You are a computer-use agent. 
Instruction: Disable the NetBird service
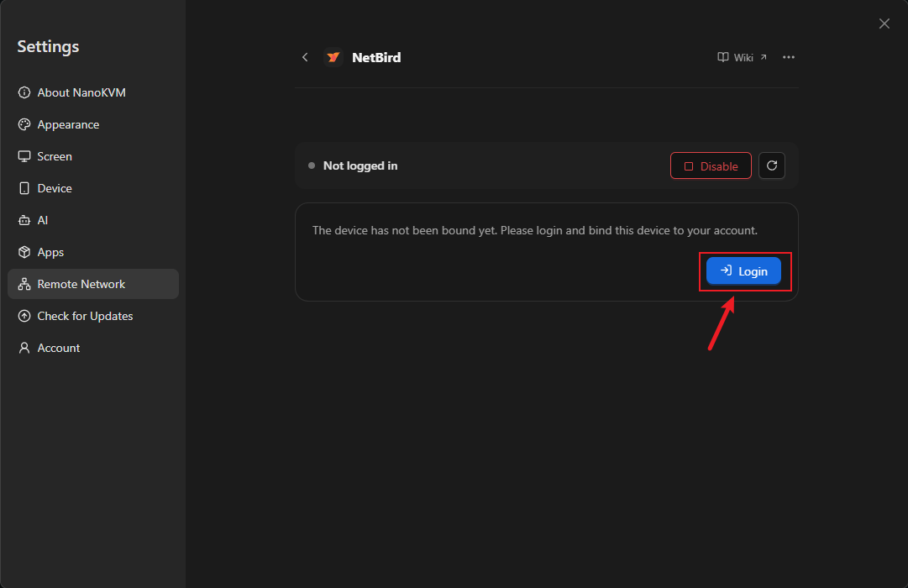click(x=711, y=166)
